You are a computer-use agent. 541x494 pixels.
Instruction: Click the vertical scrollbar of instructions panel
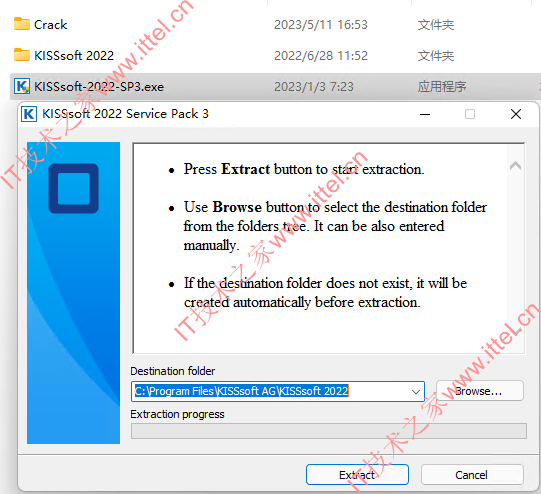click(x=515, y=248)
